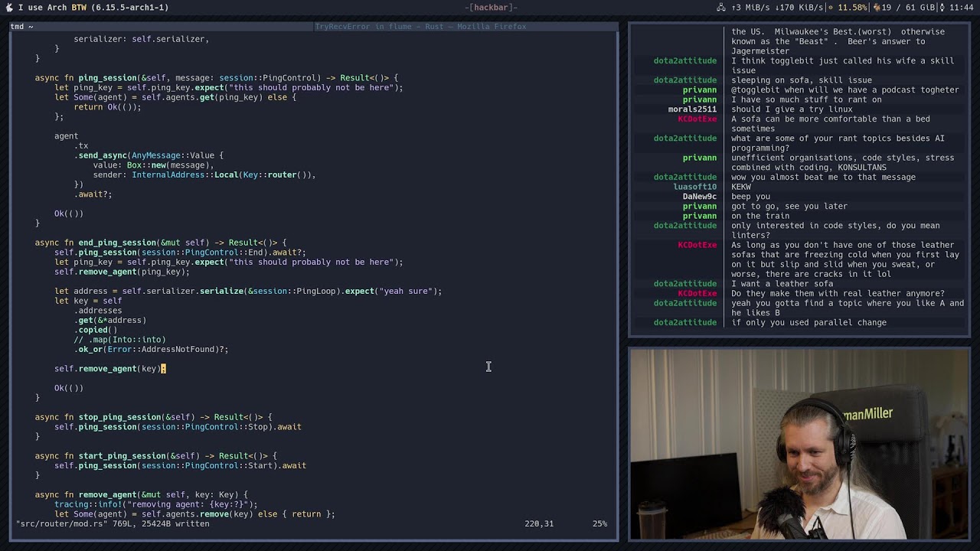Screen dimensions: 980x551
Task: Place cursor on 'self.remove_agent(key);' line
Action: pyautogui.click(x=110, y=369)
